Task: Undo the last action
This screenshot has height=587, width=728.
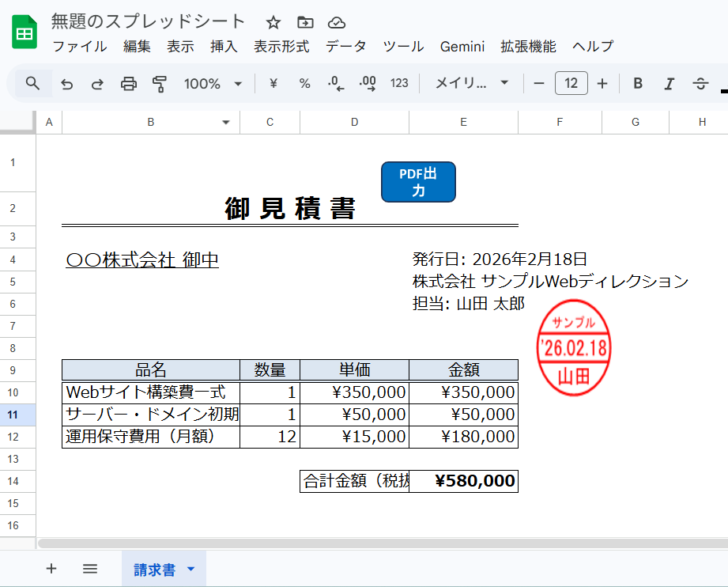Action: coord(67,83)
